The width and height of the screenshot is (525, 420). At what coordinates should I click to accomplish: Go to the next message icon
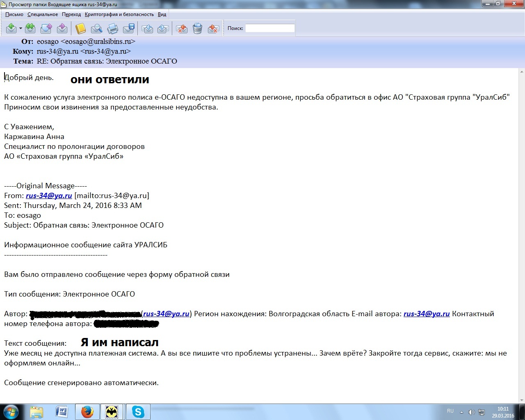(x=163, y=28)
